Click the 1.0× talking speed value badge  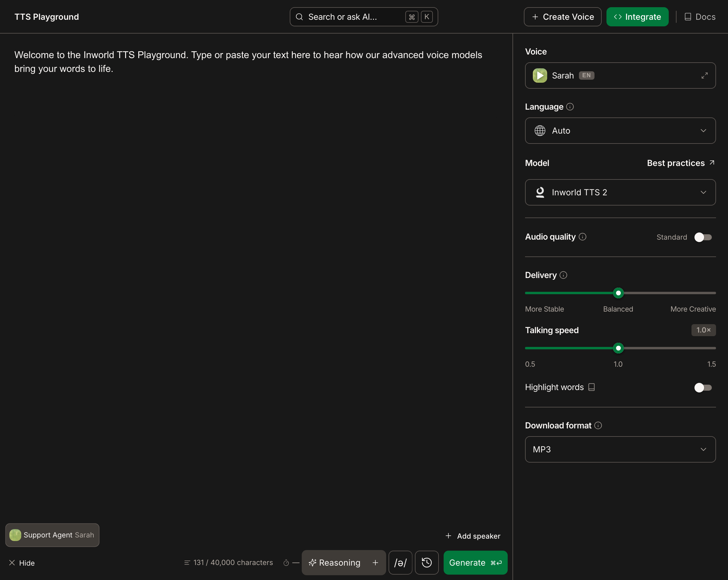coord(703,330)
